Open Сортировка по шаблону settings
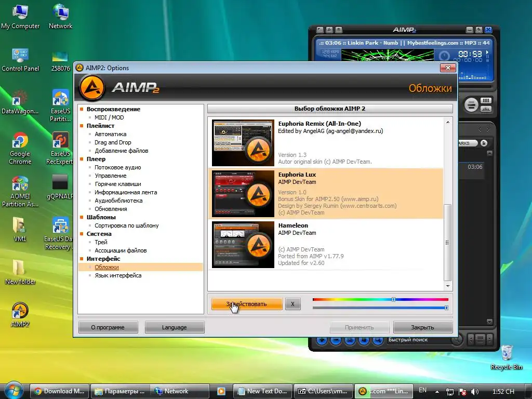Screen dimensions: 532x399 click(x=127, y=225)
